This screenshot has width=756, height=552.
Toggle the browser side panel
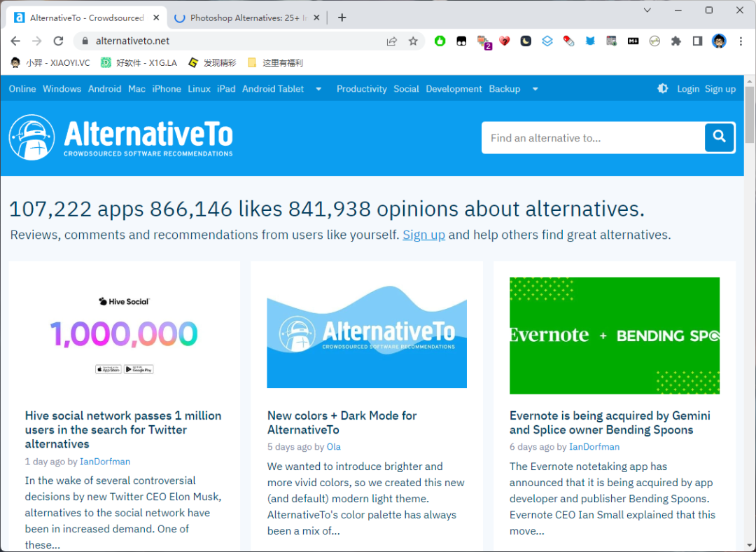697,41
